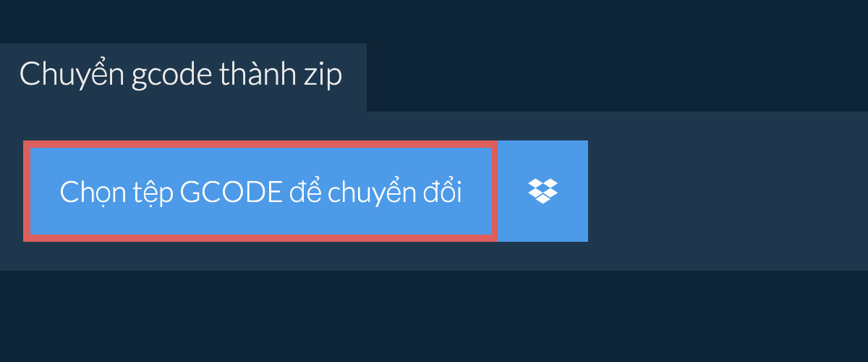
Task: Start picking a GCODE file for conversion
Action: click(x=260, y=191)
